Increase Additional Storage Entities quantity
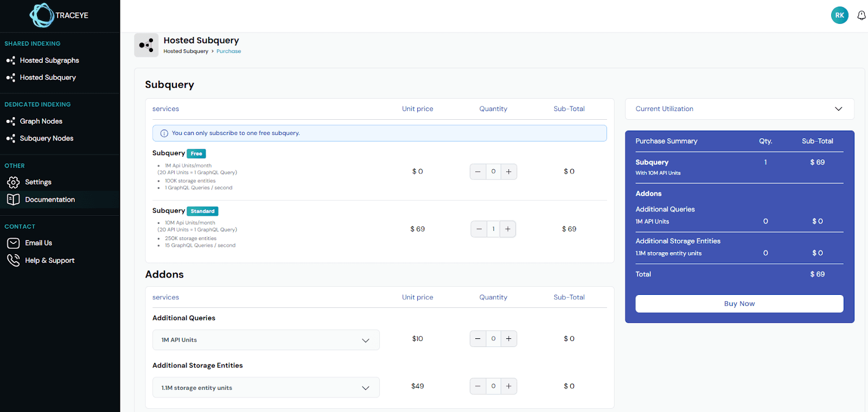Screen dimensions: 868x412 pyautogui.click(x=509, y=387)
